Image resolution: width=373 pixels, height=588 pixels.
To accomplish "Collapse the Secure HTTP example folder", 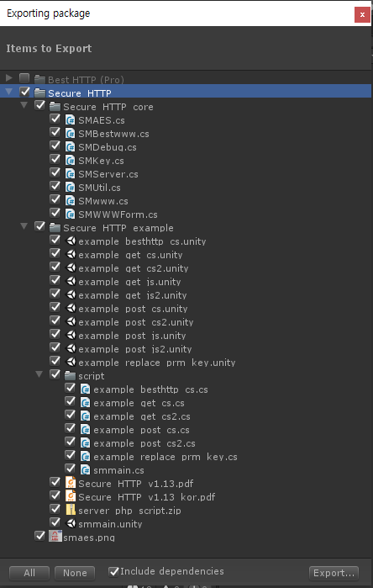I will click(24, 226).
